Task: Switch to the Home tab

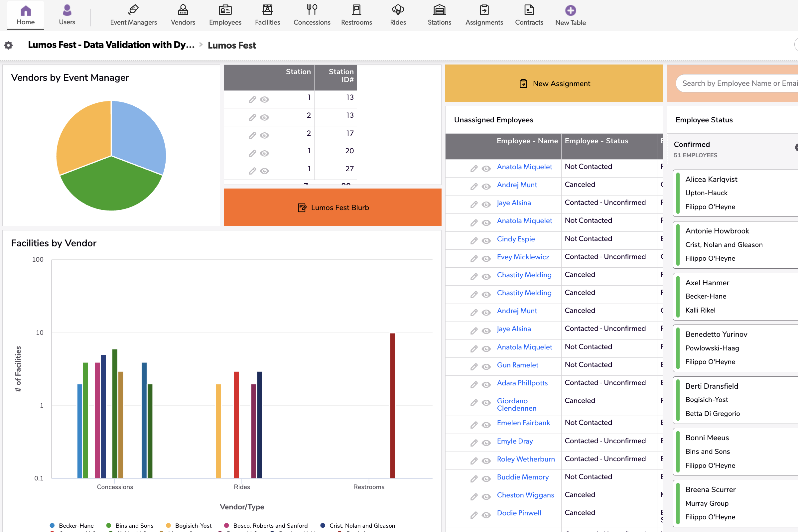Action: click(x=26, y=14)
